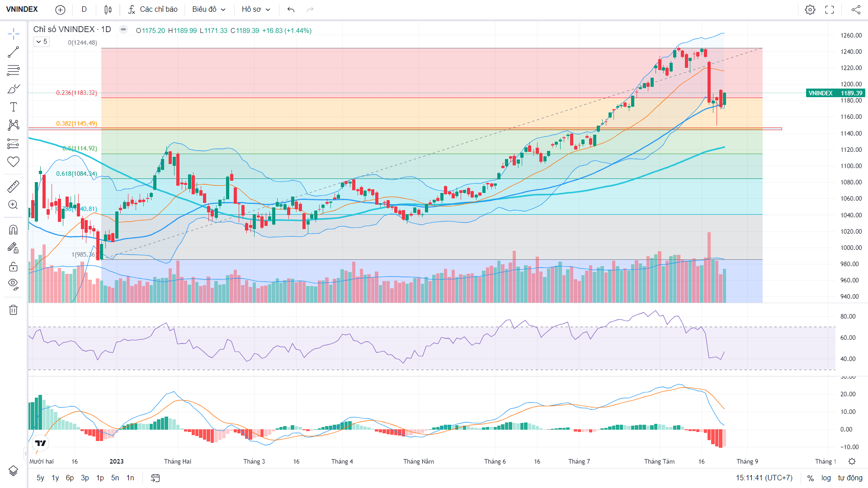Collapse the indicator legend with chevron 5
The height and width of the screenshot is (488, 868).
tap(41, 42)
